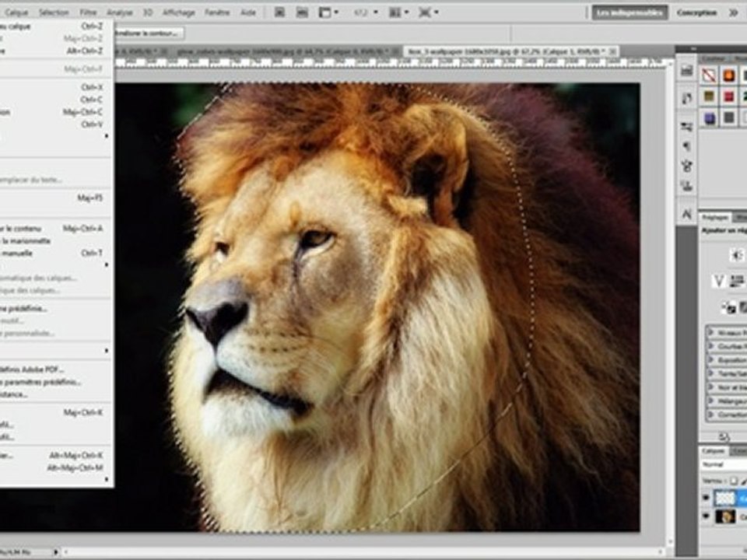Add a Hue/Saturation adjustment from Réglages panel
This screenshot has height=560, width=747.
[x=738, y=281]
